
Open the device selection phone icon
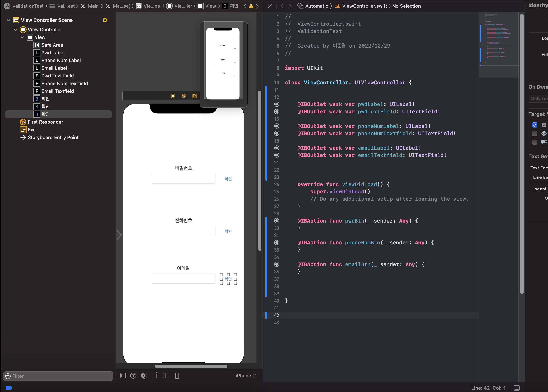177,376
